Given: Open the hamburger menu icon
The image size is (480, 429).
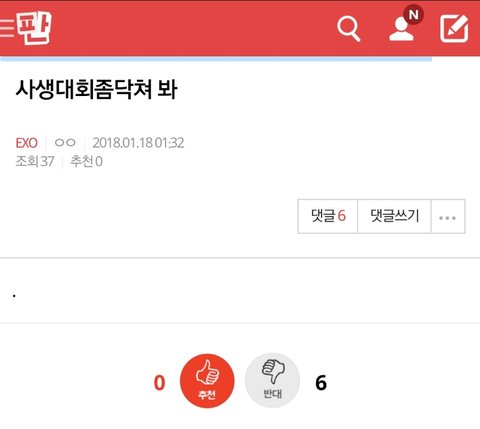Looking at the screenshot, I should pos(7,28).
